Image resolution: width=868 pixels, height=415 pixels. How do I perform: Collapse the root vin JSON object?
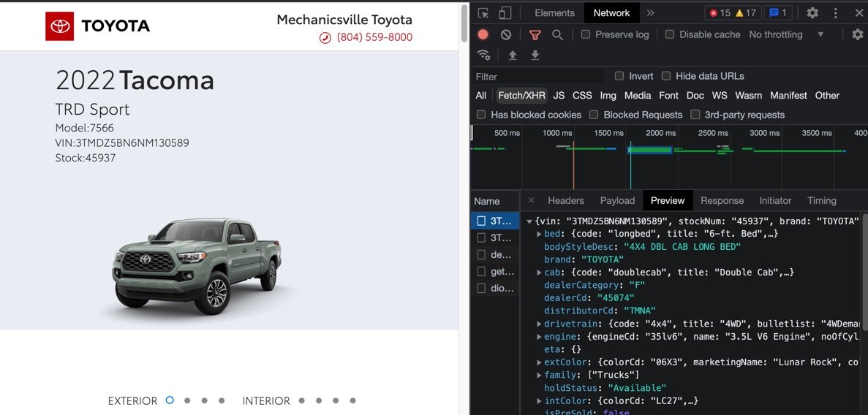(x=529, y=221)
